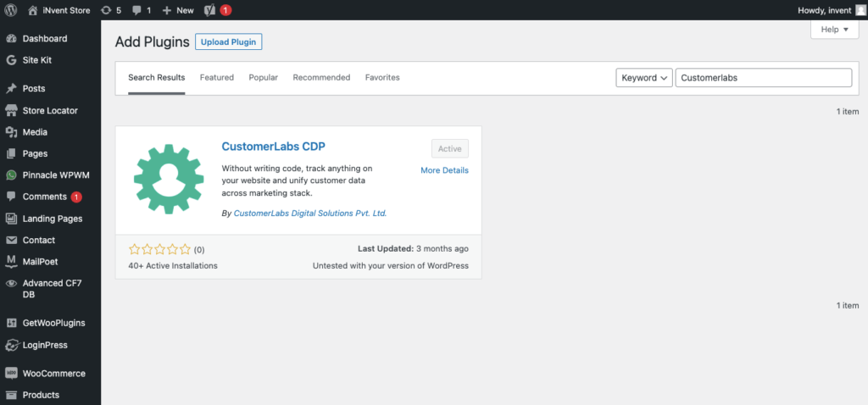This screenshot has height=405, width=868.
Task: Click the GetWooPlugins icon
Action: click(11, 323)
